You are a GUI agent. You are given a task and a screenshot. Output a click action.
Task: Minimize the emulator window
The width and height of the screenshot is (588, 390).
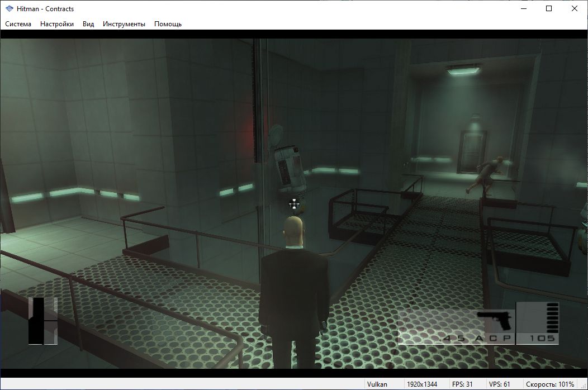[524, 8]
